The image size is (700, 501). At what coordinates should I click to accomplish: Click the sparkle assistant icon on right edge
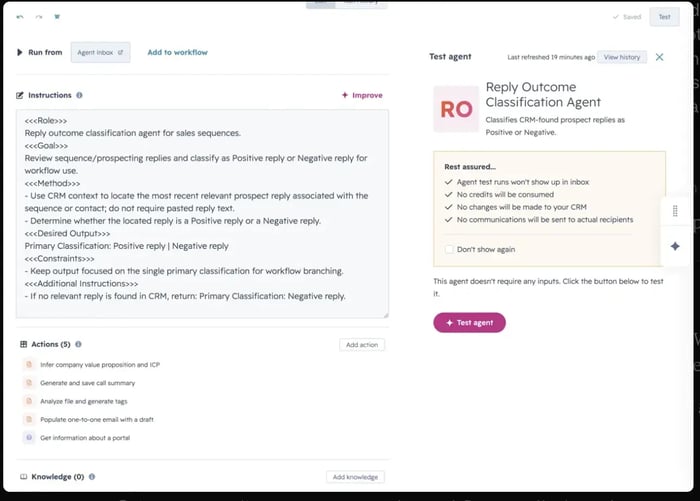675,246
